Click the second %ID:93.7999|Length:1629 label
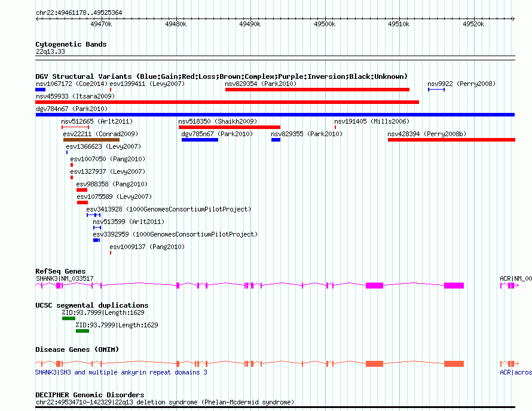This screenshot has height=411, width=532. (117, 325)
